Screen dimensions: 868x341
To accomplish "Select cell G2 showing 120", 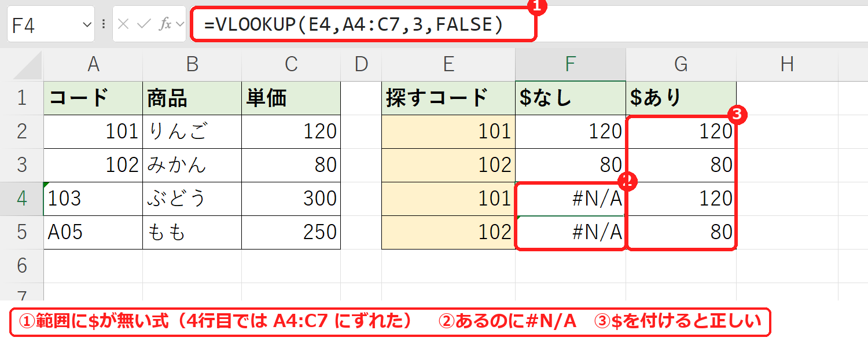I will 681,131.
